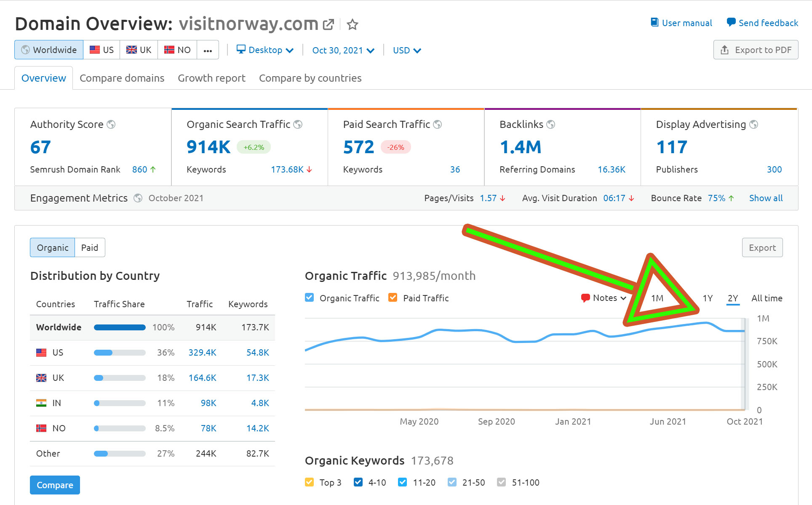Toggle Organic Traffic chart checkbox
The image size is (812, 505).
click(x=310, y=298)
